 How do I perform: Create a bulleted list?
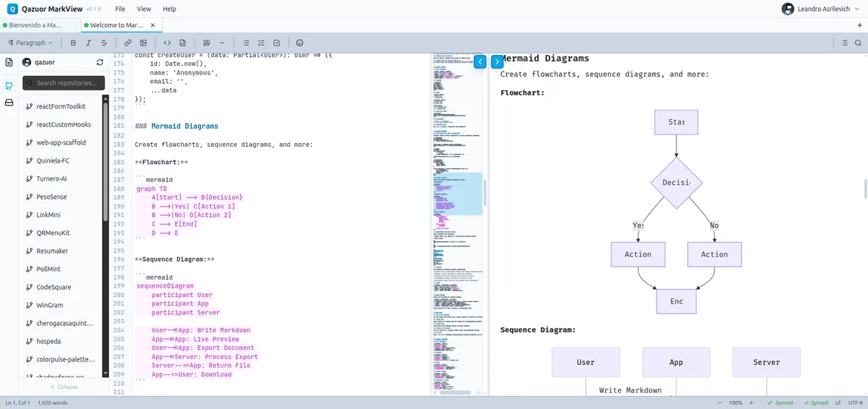tap(246, 43)
